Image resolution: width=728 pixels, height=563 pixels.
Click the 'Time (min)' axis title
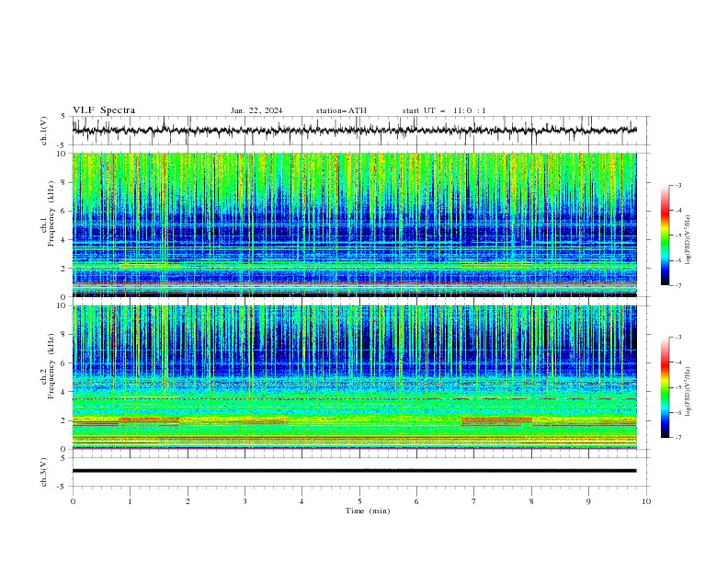(368, 511)
